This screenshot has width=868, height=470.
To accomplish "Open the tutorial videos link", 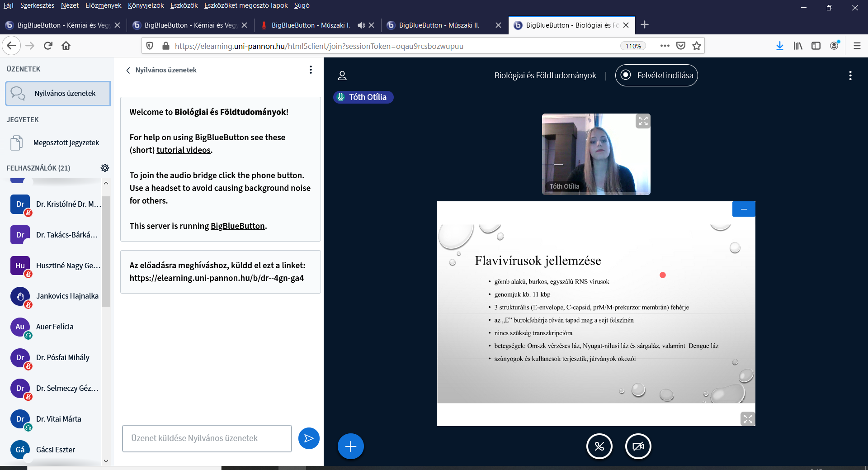I will (x=184, y=150).
